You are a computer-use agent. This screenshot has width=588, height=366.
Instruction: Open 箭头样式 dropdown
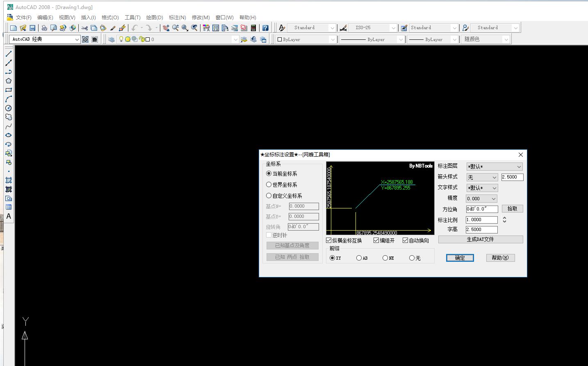tap(482, 177)
